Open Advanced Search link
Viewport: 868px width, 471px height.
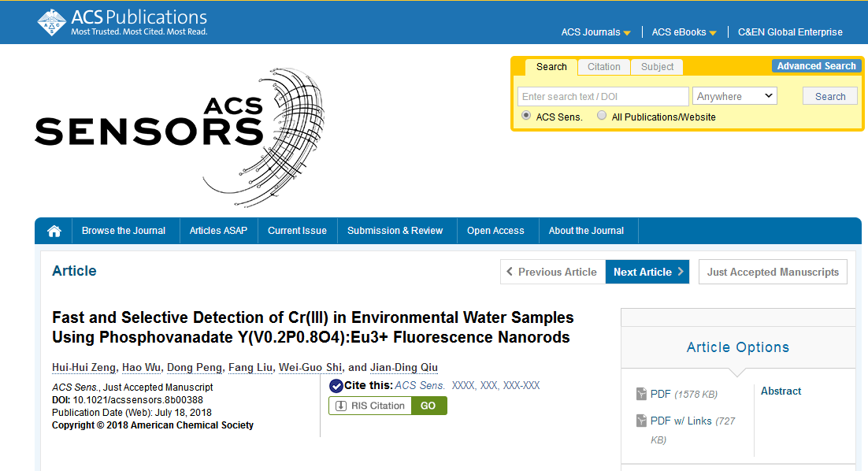tap(816, 66)
